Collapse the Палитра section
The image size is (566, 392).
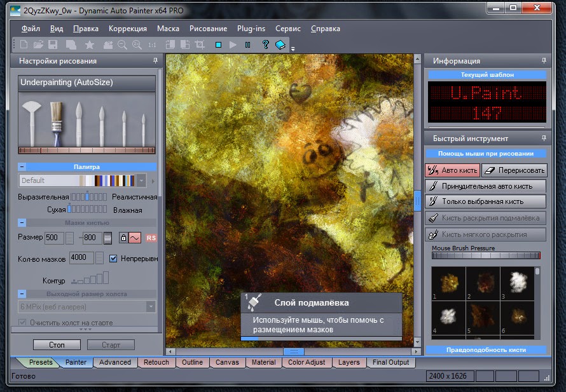click(22, 166)
